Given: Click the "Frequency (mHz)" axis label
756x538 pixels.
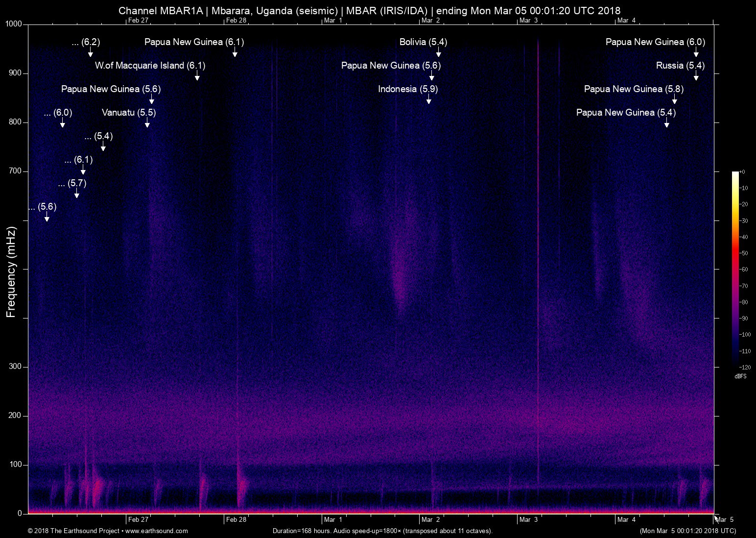Looking at the screenshot, I should pos(11,272).
